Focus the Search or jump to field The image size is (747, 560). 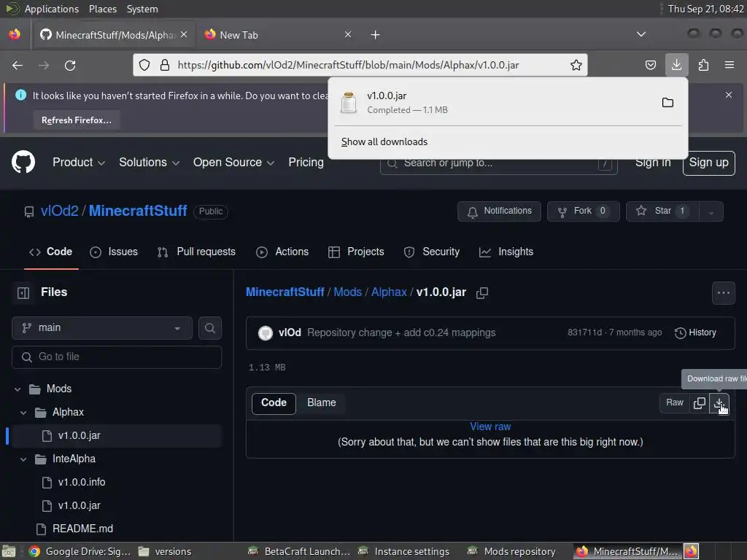click(499, 163)
